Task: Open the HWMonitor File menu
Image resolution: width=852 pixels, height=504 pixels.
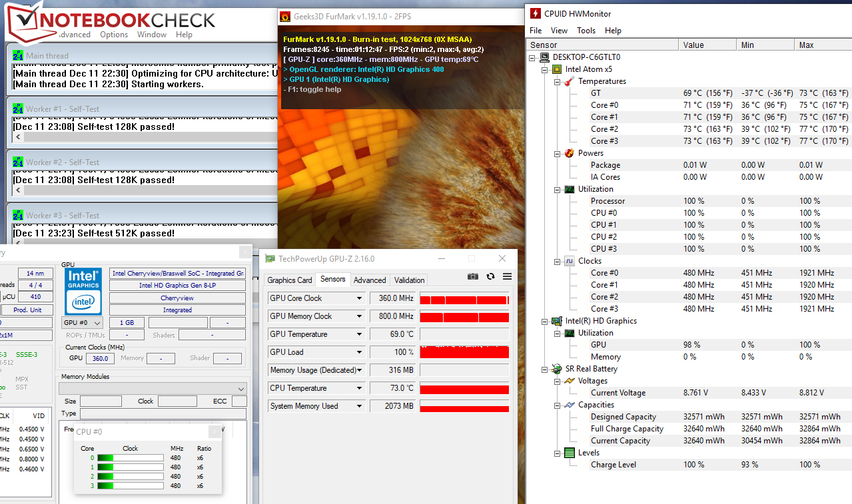Action: [x=536, y=31]
